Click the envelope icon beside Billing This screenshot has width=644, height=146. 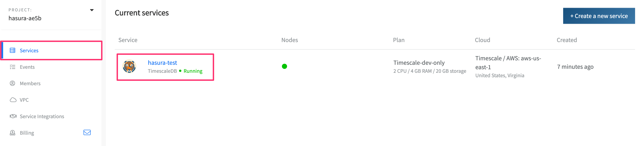[87, 133]
